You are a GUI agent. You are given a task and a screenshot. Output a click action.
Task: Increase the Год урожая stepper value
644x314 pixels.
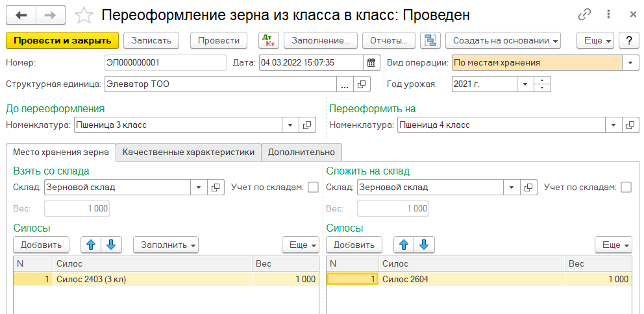point(543,80)
